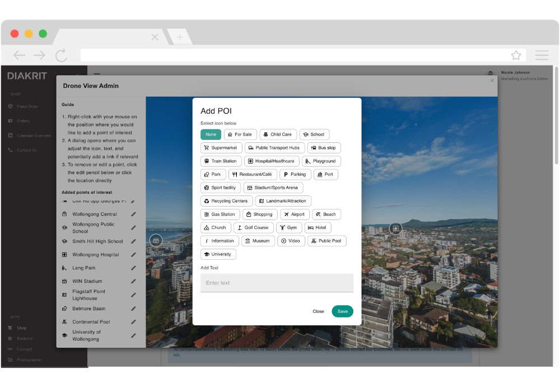Screen dimensions: 560x392
Task: Reload the page in browser
Action: pyautogui.click(x=61, y=55)
